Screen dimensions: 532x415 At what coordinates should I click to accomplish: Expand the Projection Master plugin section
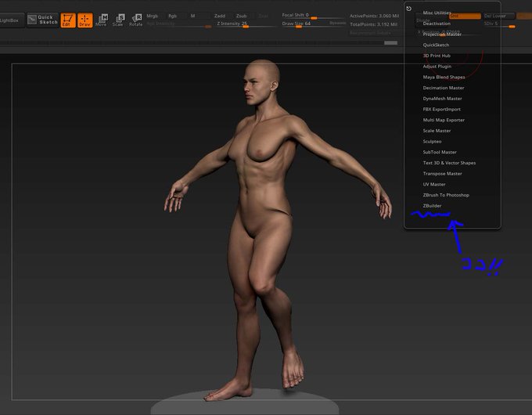[442, 34]
